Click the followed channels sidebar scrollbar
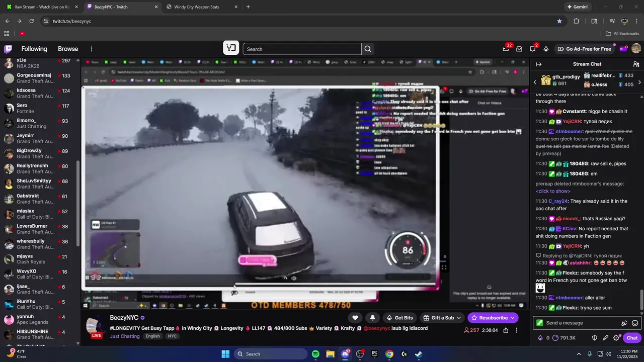The height and width of the screenshot is (362, 644). 78,203
